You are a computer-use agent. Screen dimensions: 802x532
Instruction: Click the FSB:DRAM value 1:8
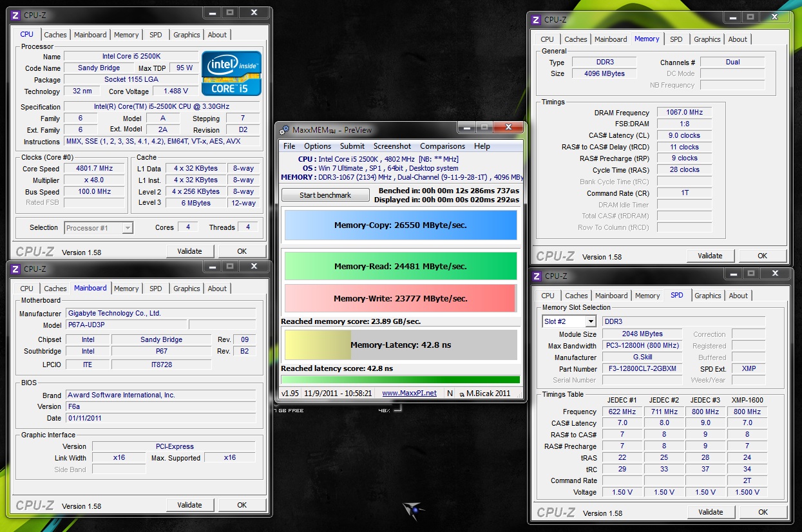[x=685, y=124]
